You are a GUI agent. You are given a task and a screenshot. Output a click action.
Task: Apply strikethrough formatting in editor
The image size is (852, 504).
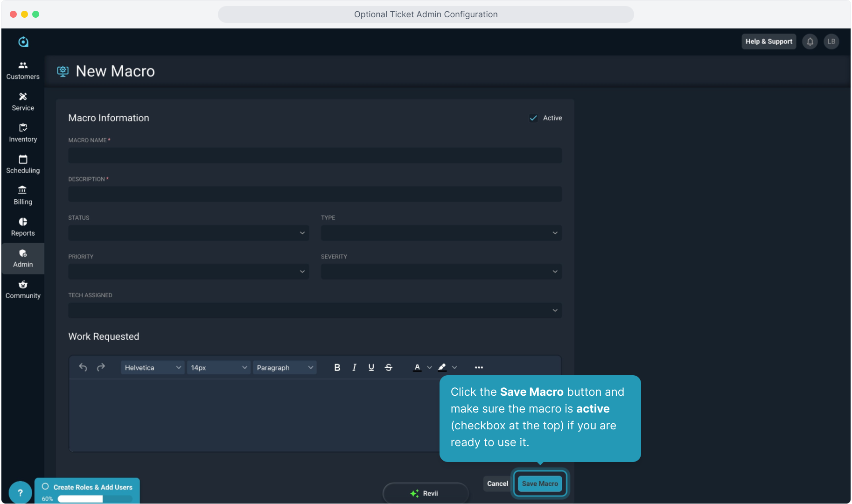388,367
